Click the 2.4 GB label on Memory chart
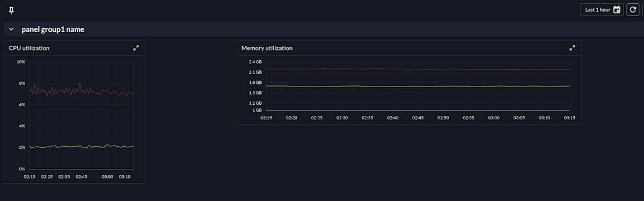Image resolution: width=644 pixels, height=201 pixels. click(255, 62)
